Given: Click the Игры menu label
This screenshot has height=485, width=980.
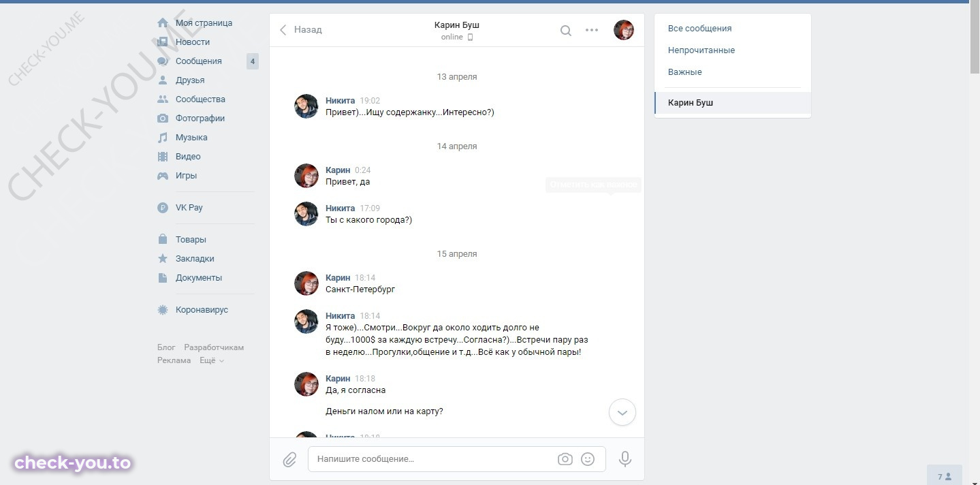Looking at the screenshot, I should [x=187, y=176].
